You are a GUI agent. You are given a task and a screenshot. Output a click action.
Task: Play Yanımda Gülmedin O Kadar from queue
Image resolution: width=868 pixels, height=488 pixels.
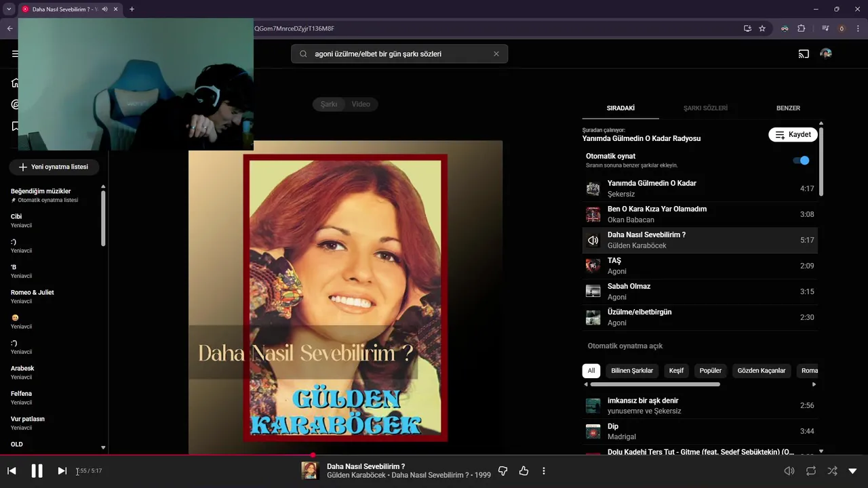700,188
